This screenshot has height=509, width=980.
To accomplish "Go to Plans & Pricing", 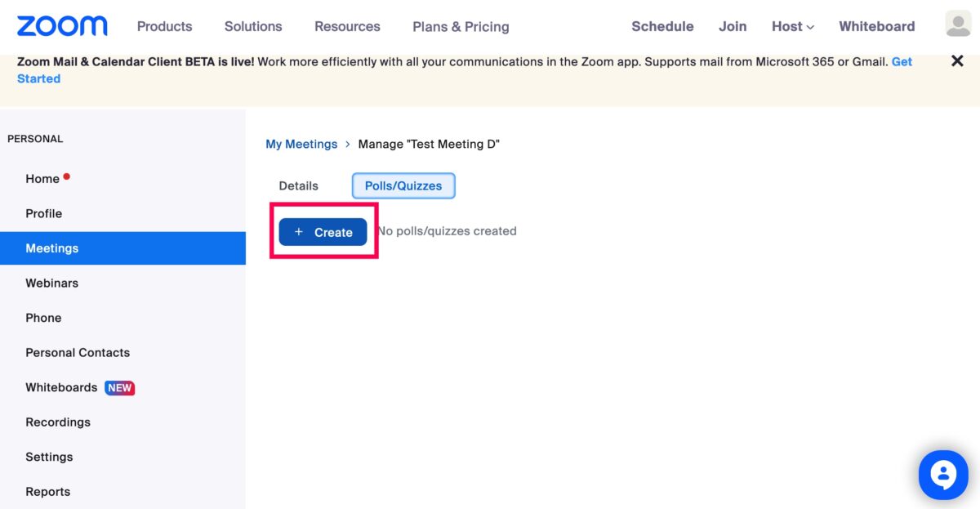I will [x=461, y=27].
